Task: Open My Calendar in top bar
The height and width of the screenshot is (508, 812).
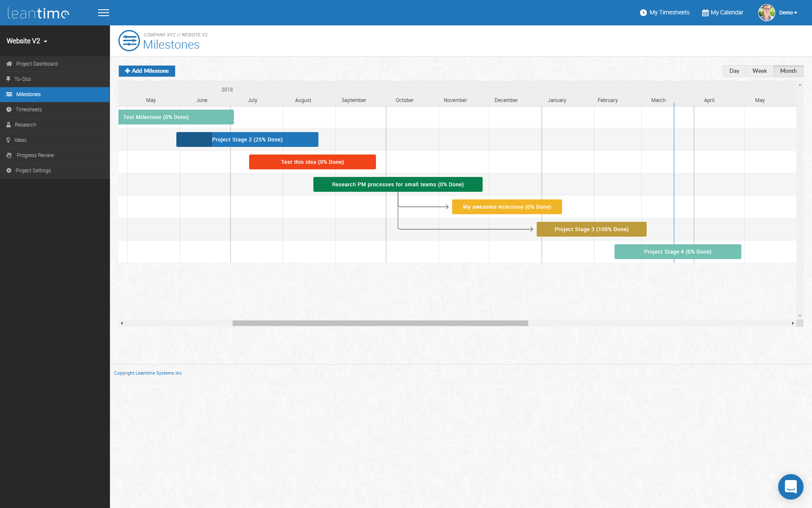Action: click(x=722, y=13)
